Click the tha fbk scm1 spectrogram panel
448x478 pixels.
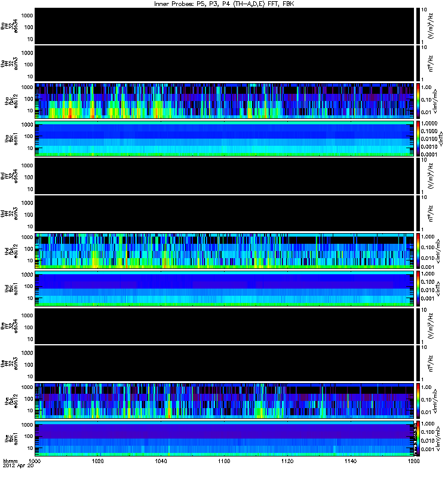click(225, 139)
